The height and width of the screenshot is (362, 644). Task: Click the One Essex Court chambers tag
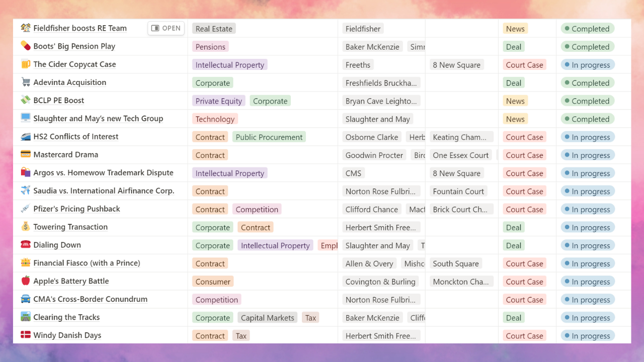(x=461, y=155)
